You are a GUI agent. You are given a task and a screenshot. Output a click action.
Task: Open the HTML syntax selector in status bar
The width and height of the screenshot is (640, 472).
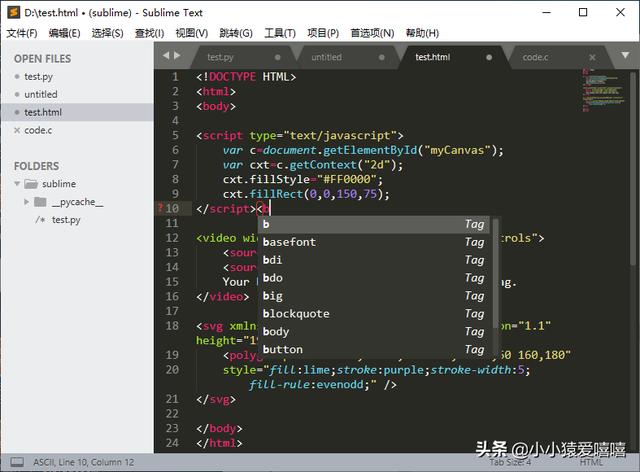tap(591, 463)
